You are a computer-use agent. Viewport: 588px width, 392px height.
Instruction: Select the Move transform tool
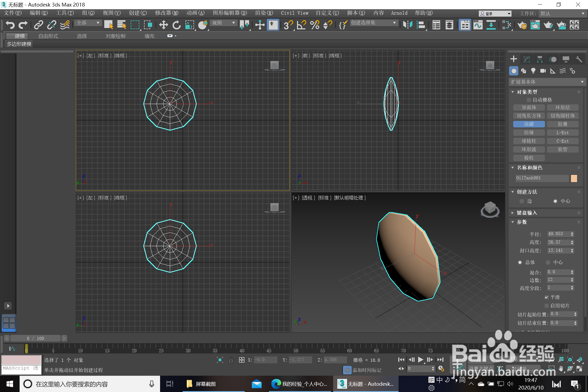tap(163, 25)
